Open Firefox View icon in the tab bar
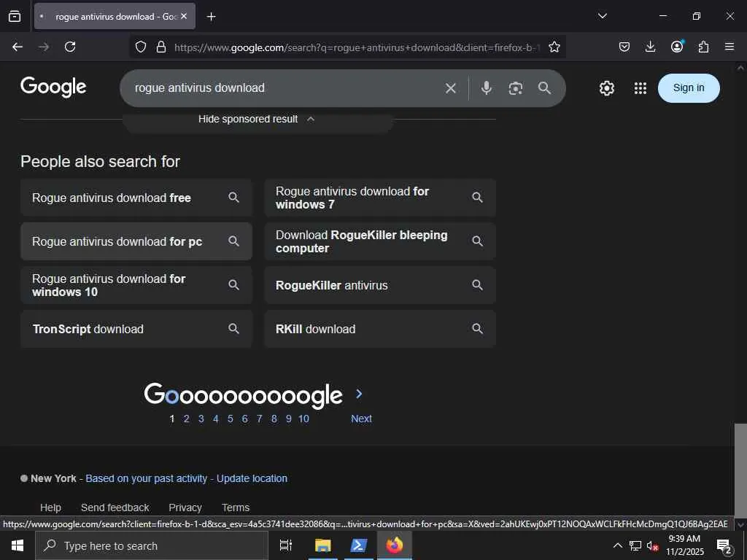The height and width of the screenshot is (560, 747). (15, 16)
